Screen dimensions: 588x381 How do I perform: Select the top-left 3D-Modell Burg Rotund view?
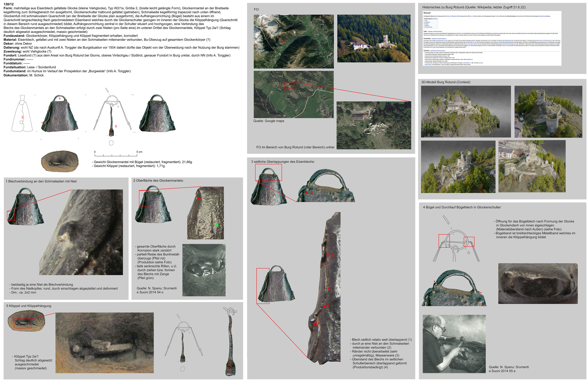pos(466,112)
